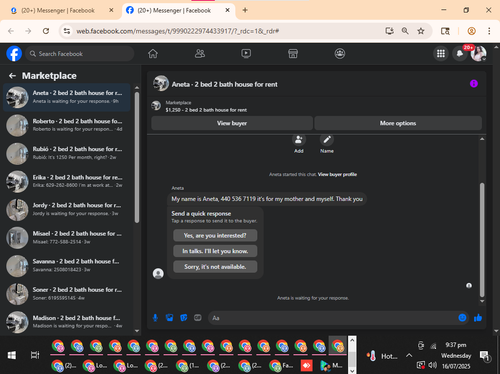The height and width of the screenshot is (374, 500).
Task: Open Misael conversation in list
Action: (67, 238)
